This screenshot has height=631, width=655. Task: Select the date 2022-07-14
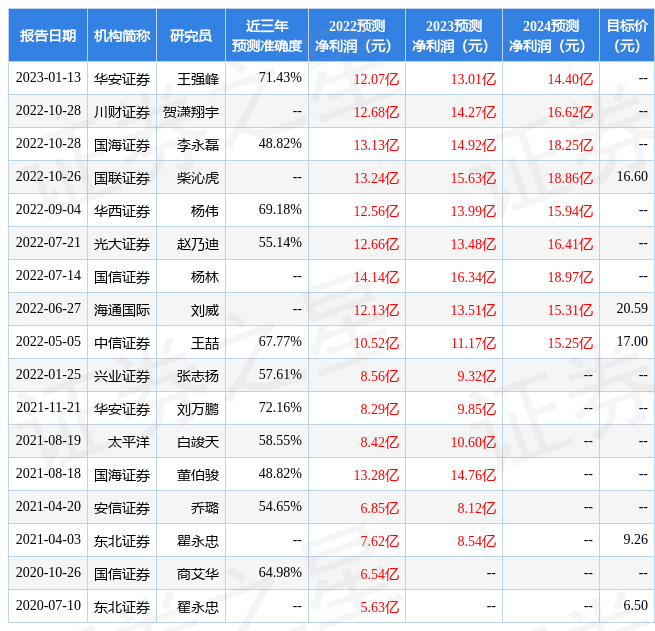48,276
